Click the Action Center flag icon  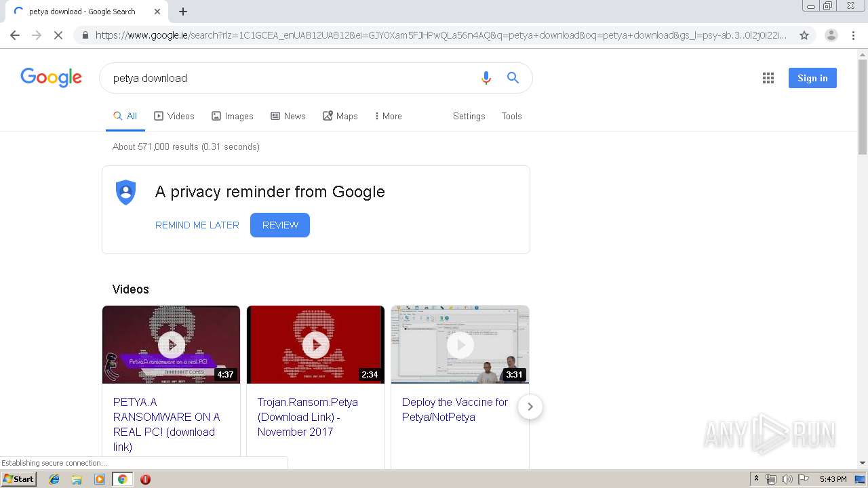click(803, 479)
